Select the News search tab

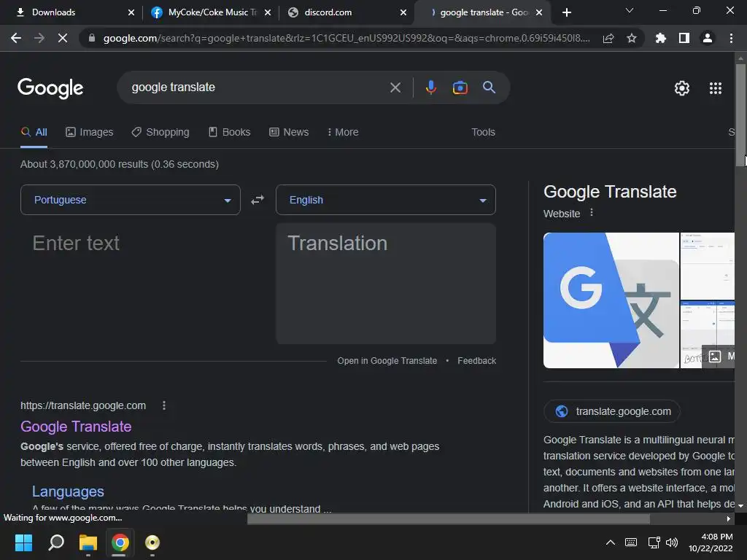click(x=289, y=132)
